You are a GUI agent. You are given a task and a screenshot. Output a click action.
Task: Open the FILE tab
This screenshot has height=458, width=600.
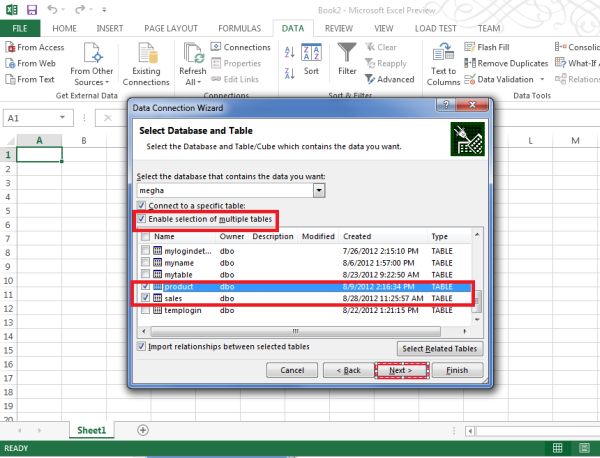pos(20,28)
